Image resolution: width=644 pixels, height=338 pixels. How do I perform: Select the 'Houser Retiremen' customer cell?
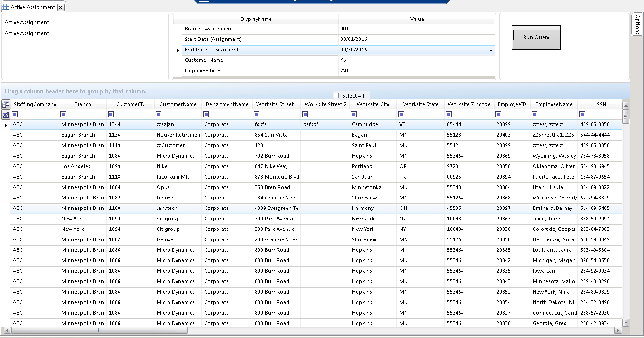(x=178, y=135)
